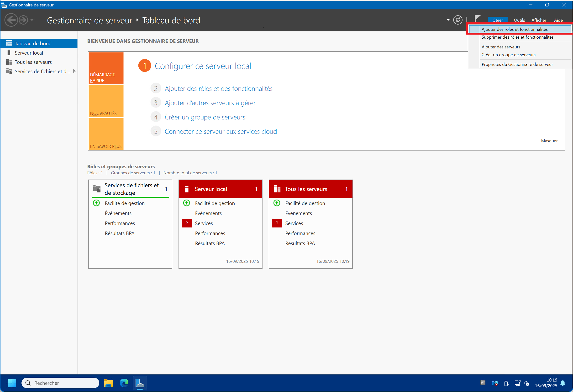The height and width of the screenshot is (392, 573).
Task: Open navigation history dropdown arrow
Action: pyautogui.click(x=32, y=20)
